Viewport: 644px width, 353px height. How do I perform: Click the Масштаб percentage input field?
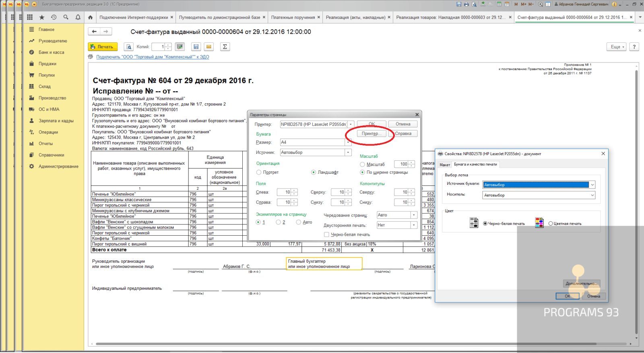pos(401,164)
